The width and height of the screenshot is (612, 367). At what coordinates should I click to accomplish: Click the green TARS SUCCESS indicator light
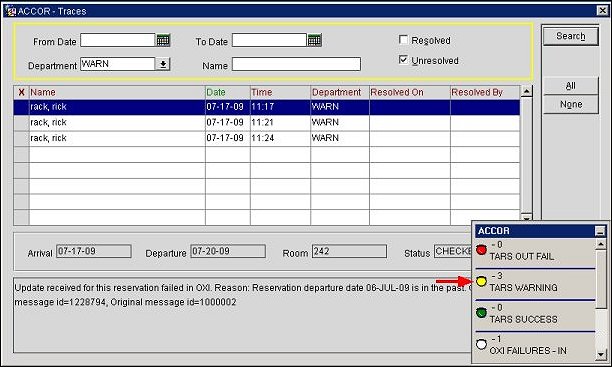482,312
